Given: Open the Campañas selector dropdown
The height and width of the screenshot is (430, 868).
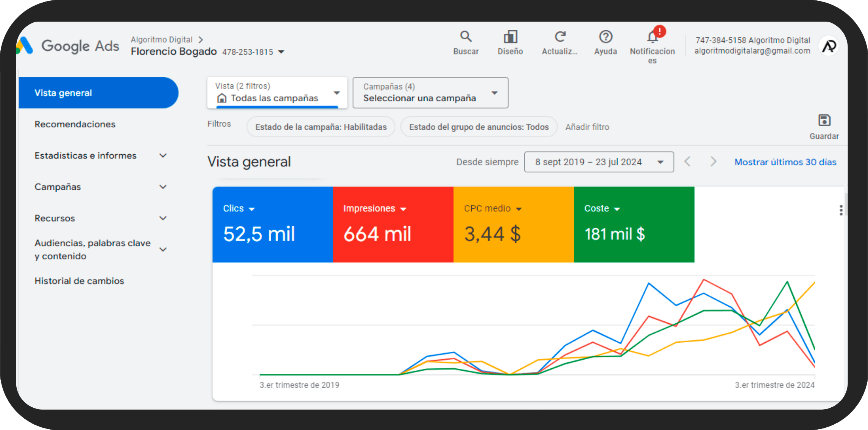Looking at the screenshot, I should (430, 93).
